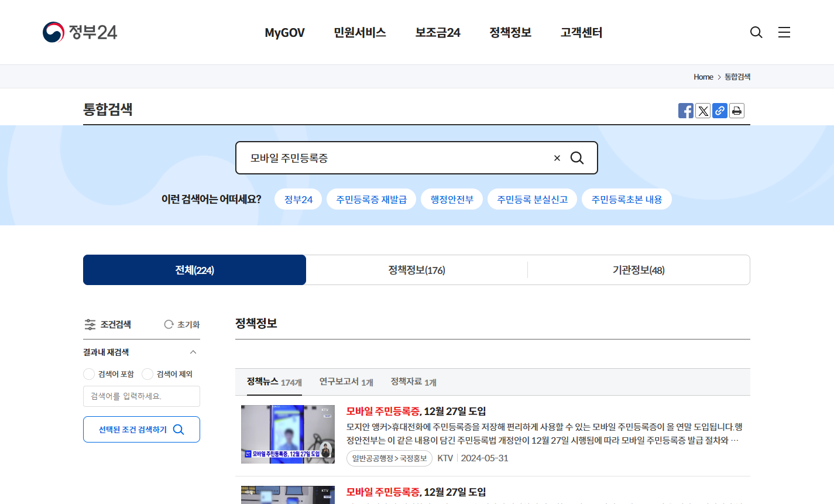Click the 일반공공행정>국정홍보 category tag

(390, 458)
